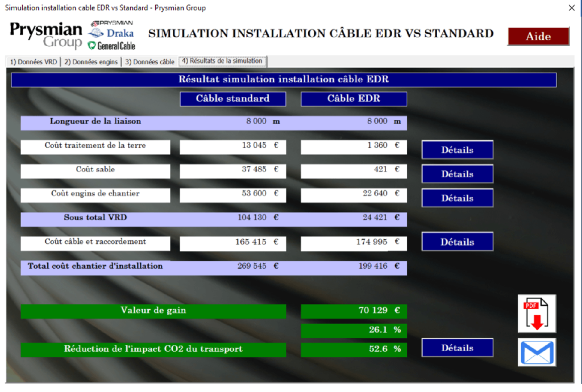Open the Aide help button

click(x=538, y=36)
